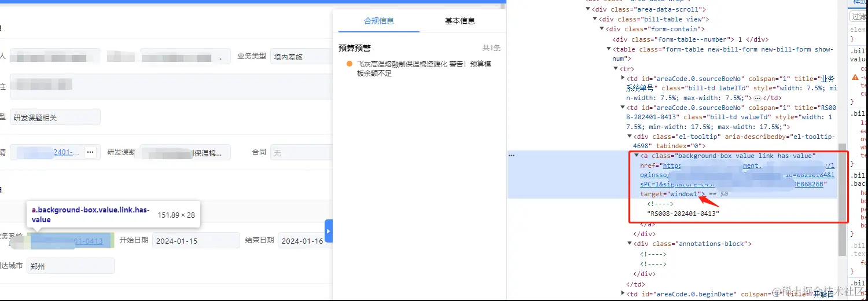The image size is (868, 301).
Task: Click the 共1条 count label
Action: tap(491, 48)
